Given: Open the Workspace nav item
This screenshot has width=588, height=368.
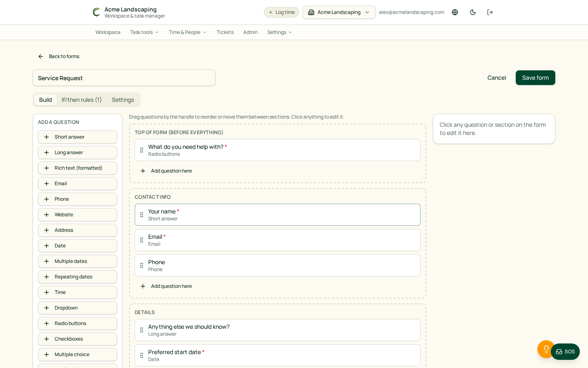Looking at the screenshot, I should (108, 32).
